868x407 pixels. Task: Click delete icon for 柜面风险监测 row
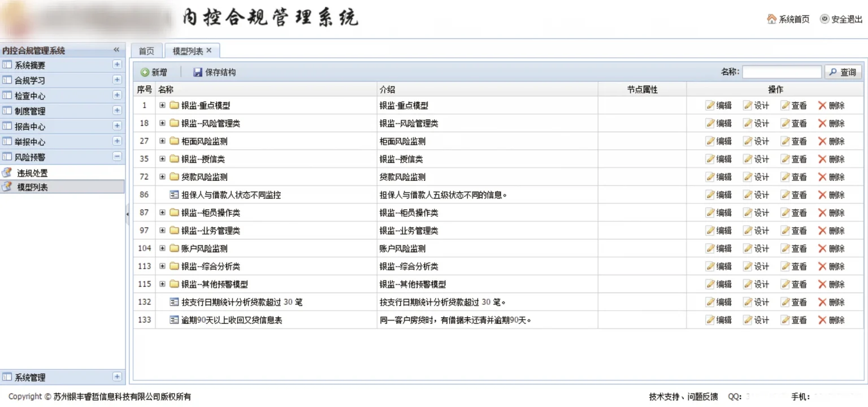tap(822, 141)
